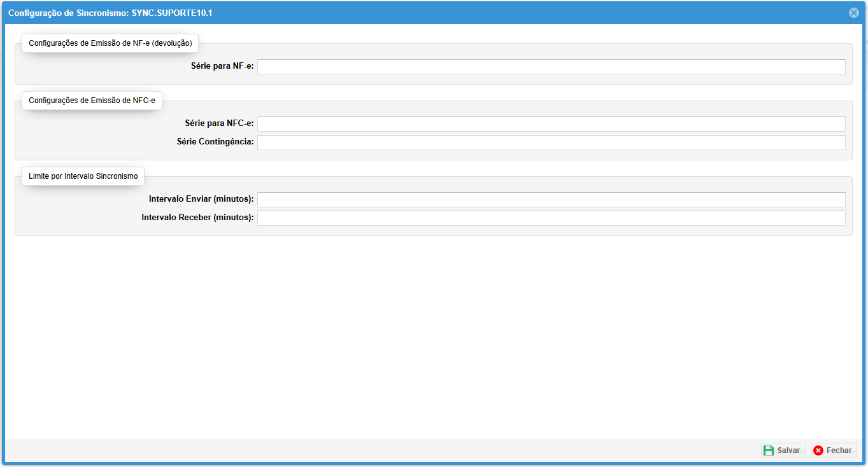Viewport: 868px width, 467px height.
Task: Select the 'Limite por Intervalo Sincronismo' header
Action: coord(83,176)
